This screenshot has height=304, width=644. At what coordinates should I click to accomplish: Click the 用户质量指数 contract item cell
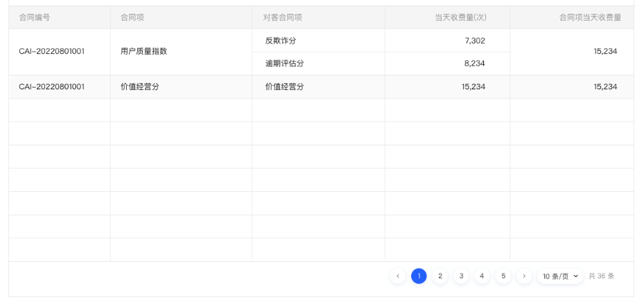(144, 52)
